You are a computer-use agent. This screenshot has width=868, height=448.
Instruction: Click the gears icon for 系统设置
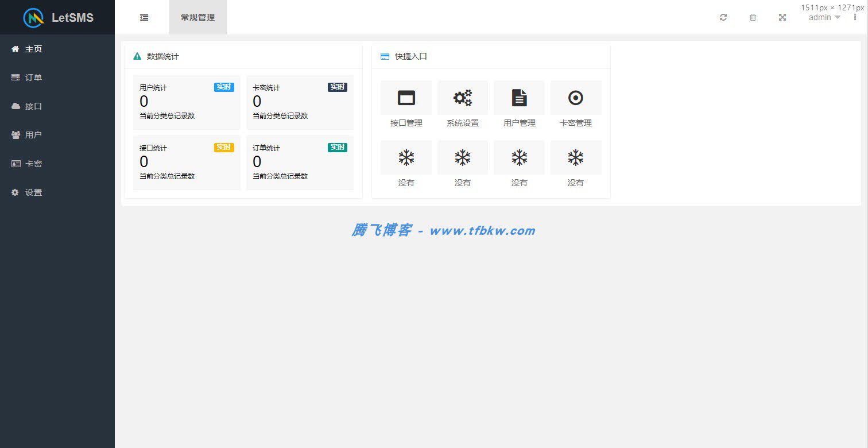463,98
